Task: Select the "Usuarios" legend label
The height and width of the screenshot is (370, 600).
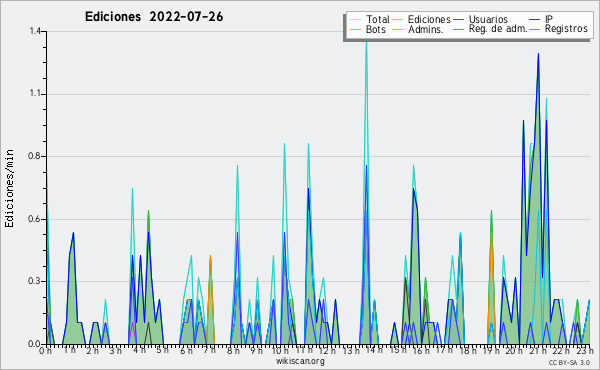Action: (488, 19)
